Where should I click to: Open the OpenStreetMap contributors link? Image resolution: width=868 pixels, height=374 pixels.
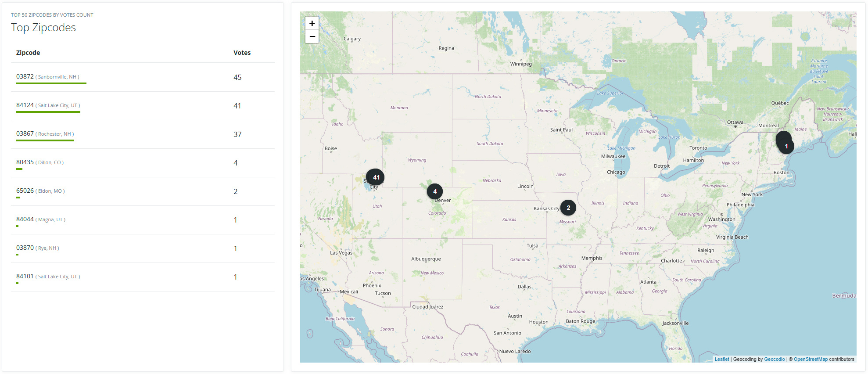pyautogui.click(x=810, y=359)
